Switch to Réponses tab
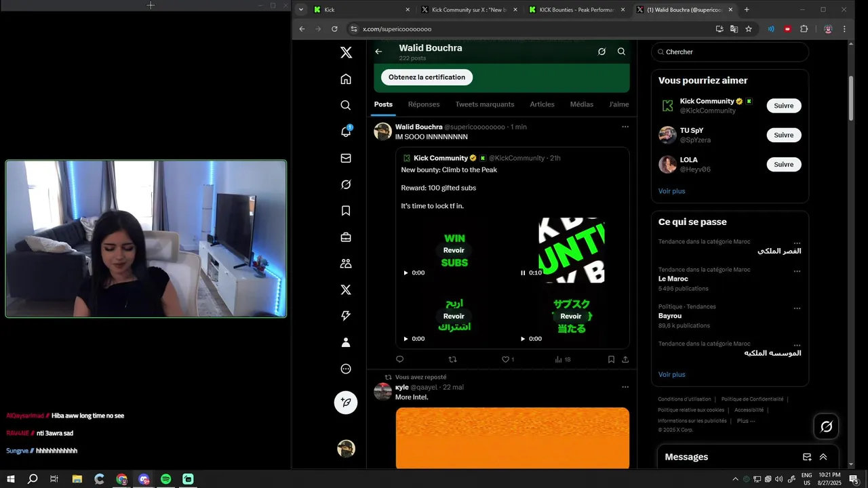 tap(424, 104)
